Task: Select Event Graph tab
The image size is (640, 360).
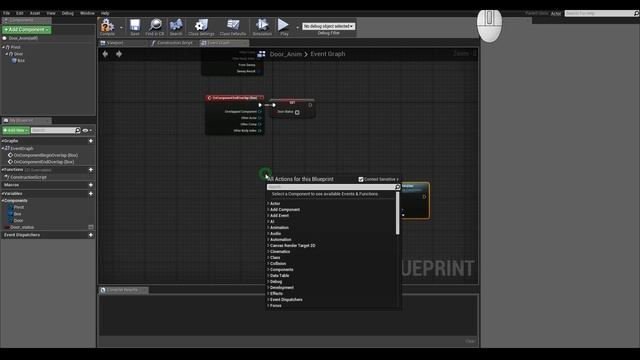Action: (224, 43)
